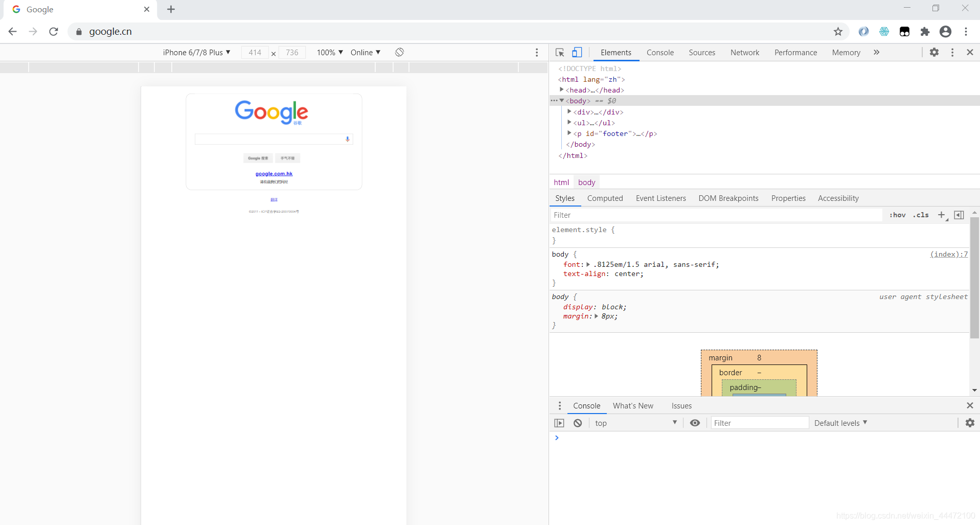Add a new style rule plus icon
This screenshot has height=525, width=980.
click(x=942, y=215)
